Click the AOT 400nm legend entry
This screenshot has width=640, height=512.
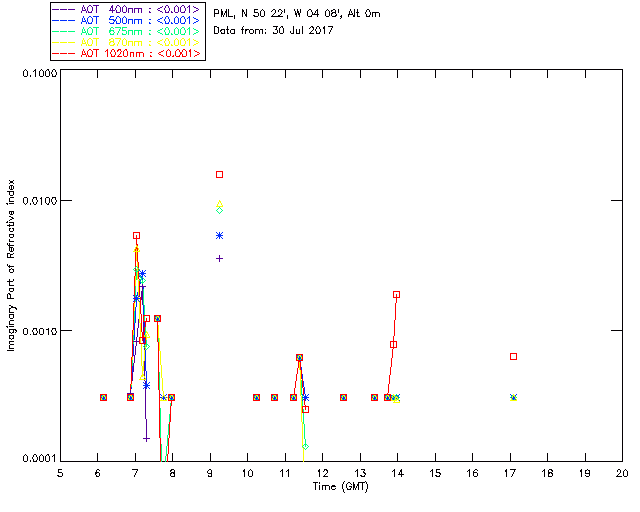(x=126, y=9)
